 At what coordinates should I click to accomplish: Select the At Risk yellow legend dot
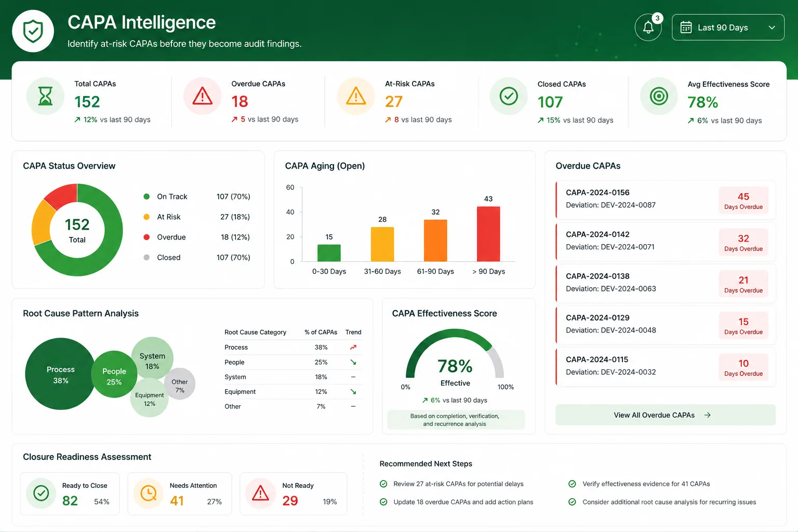[147, 217]
